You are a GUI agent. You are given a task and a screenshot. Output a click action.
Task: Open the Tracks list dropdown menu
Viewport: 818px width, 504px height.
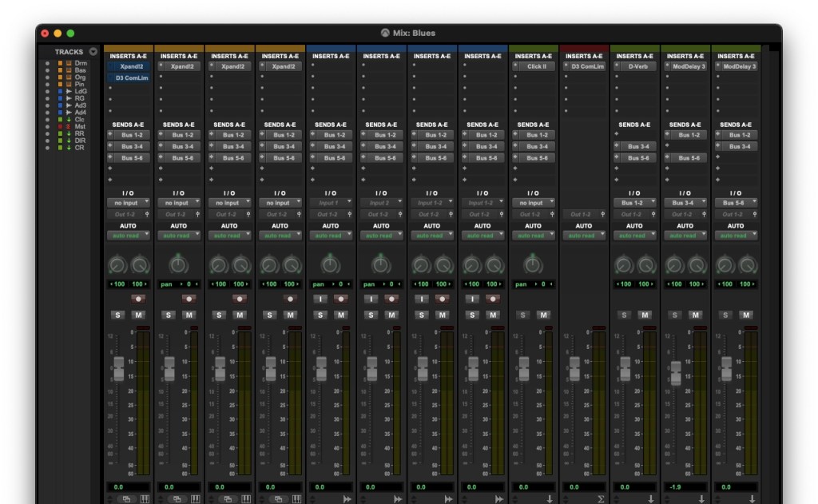[93, 52]
